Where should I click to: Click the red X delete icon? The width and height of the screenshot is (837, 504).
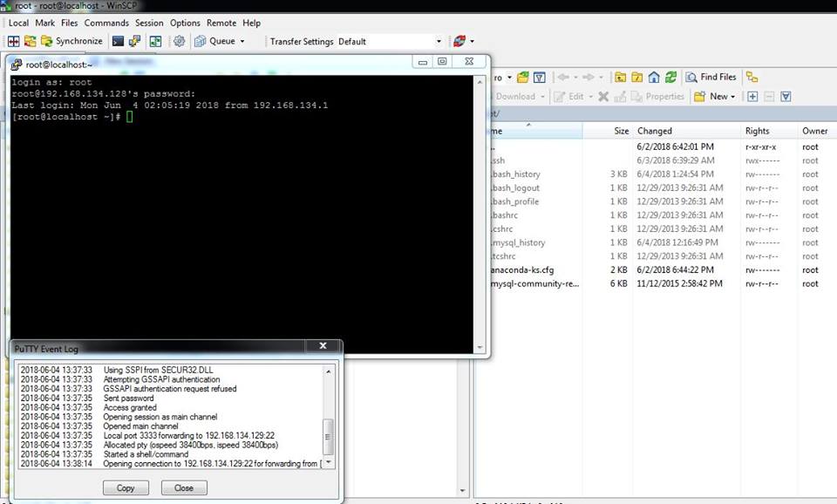point(603,97)
